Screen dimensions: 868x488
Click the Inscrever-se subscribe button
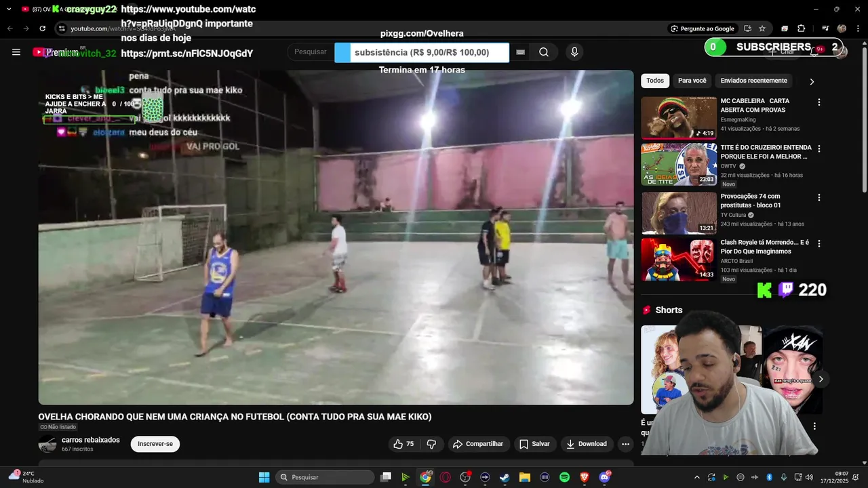pos(155,444)
